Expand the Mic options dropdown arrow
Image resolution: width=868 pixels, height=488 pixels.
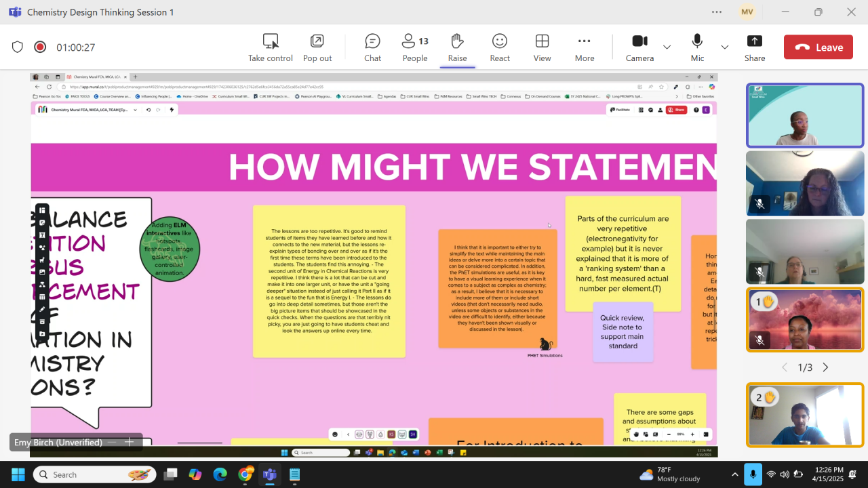click(x=724, y=47)
